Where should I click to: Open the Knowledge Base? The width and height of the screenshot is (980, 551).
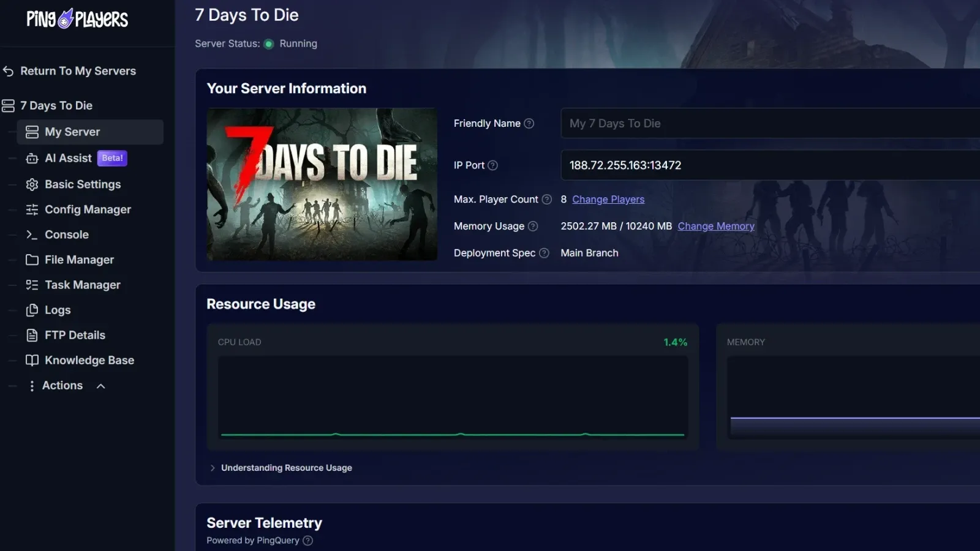(x=89, y=360)
